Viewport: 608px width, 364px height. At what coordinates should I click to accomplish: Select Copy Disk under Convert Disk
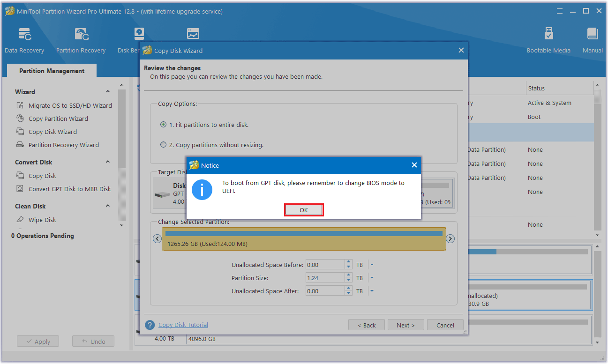(42, 176)
